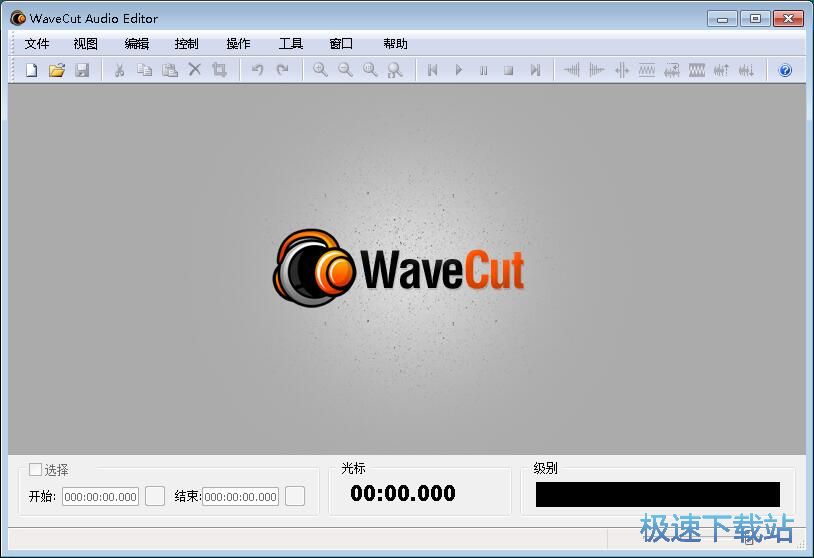
Task: Open the 编辑 menu
Action: coord(137,44)
